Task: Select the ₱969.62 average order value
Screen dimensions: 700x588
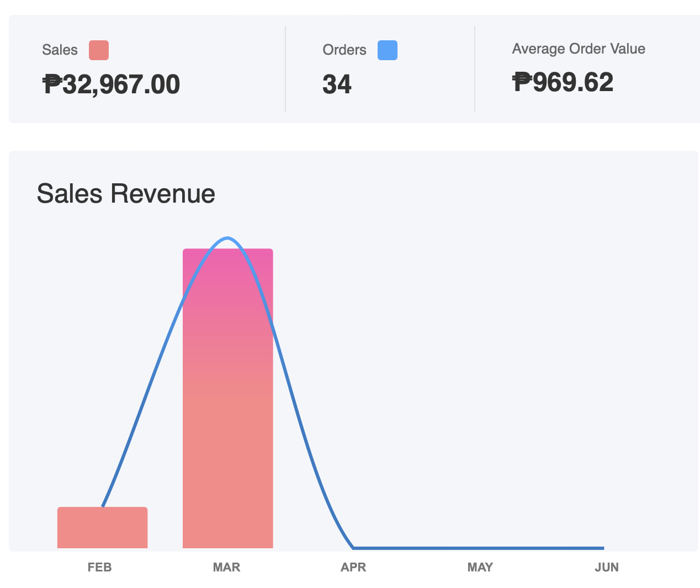Action: click(x=563, y=82)
